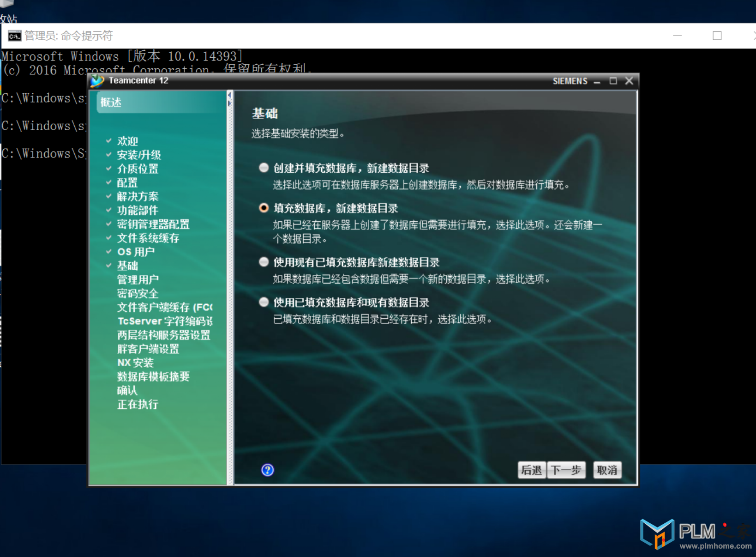Click the '选择基础安装的类型。' subtitle text

click(298, 133)
